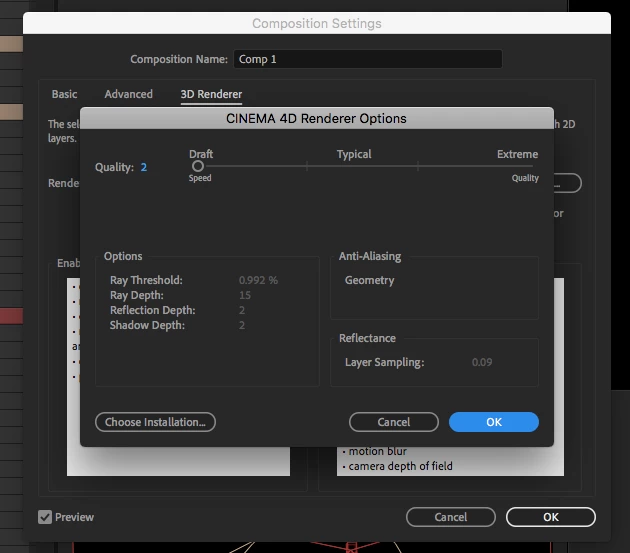Click the Reflection Depth value 2
This screenshot has height=553, width=630.
(x=241, y=310)
